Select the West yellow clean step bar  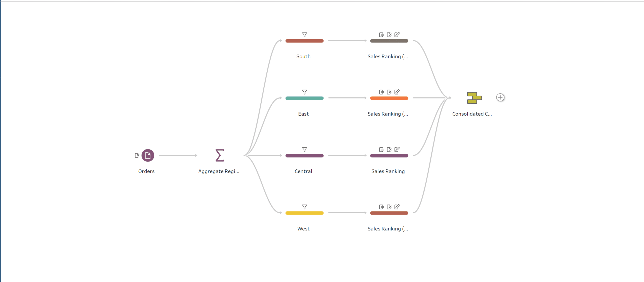click(x=304, y=213)
